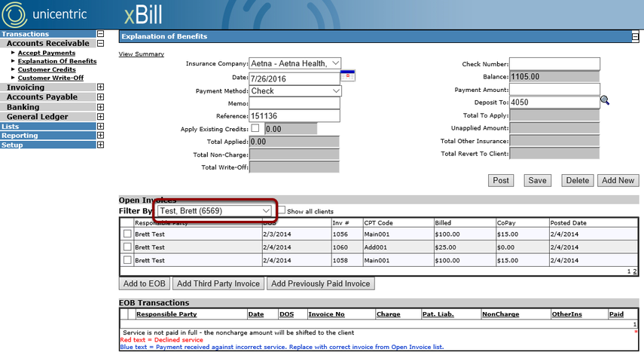Viewport: 644px width, 355px height.
Task: Expand the Banking section
Action: [100, 107]
